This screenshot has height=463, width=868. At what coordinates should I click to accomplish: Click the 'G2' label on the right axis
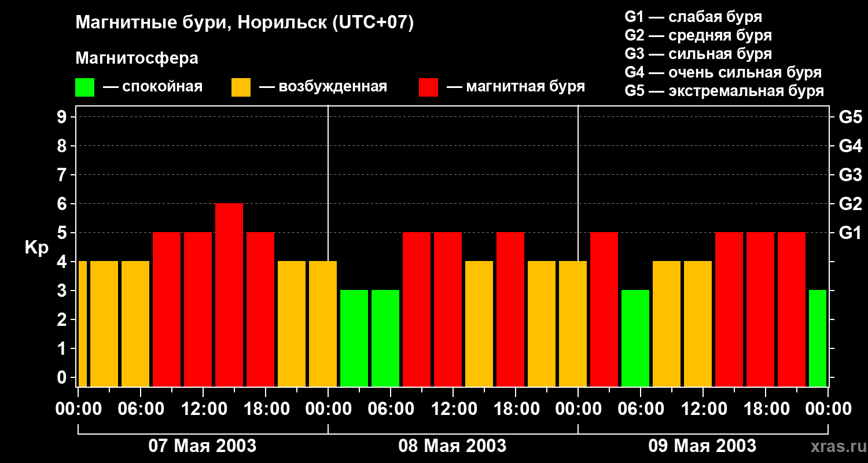tap(850, 204)
